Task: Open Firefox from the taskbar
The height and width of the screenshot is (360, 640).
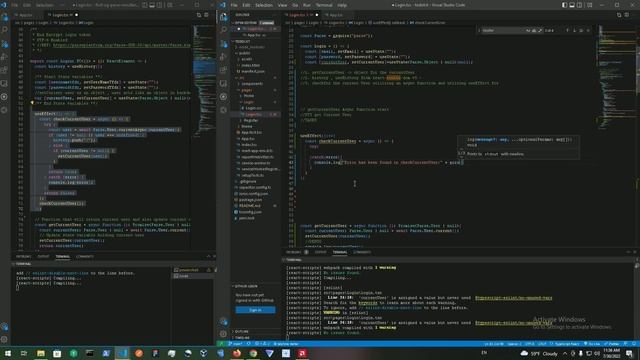Action: point(237,353)
